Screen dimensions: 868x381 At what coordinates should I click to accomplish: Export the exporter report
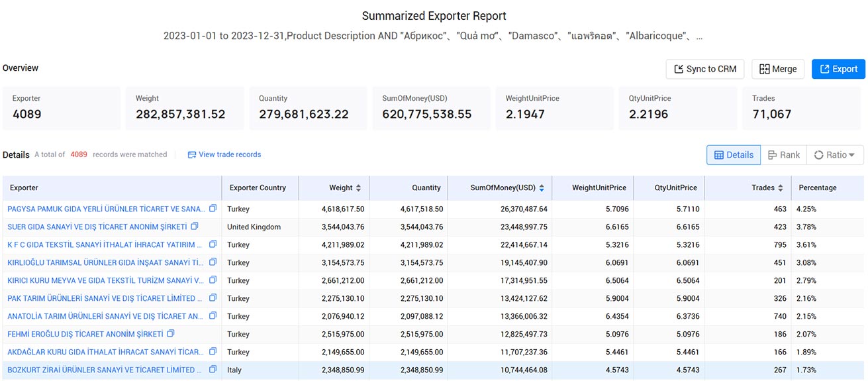click(x=838, y=69)
